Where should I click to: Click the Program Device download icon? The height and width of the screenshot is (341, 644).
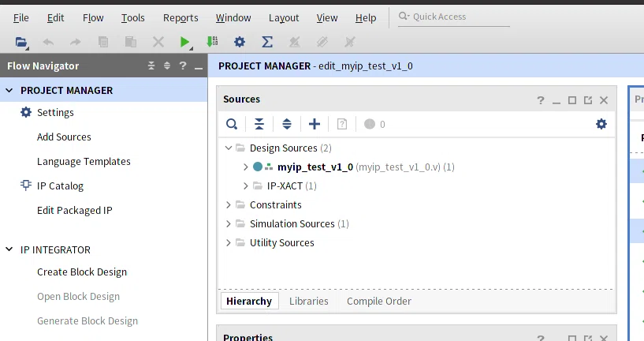[212, 42]
